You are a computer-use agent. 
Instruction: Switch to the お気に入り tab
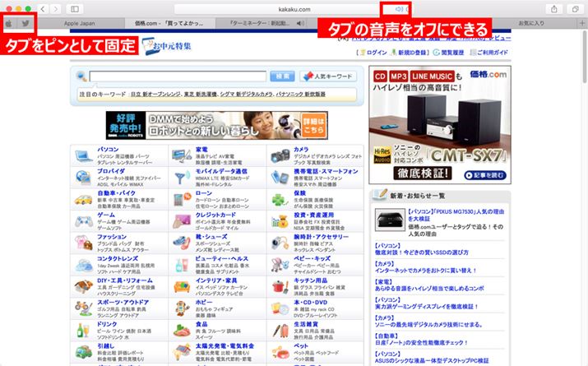pyautogui.click(x=531, y=23)
